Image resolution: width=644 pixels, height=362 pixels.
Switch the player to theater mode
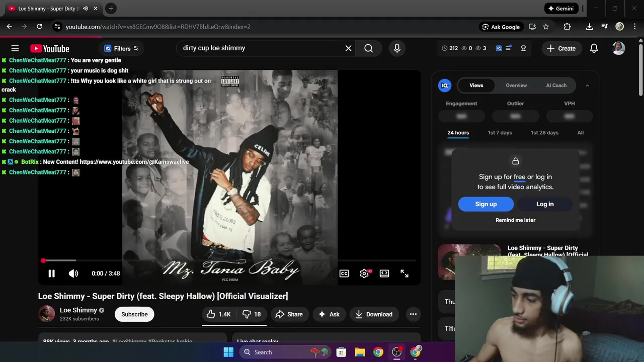pos(384,274)
